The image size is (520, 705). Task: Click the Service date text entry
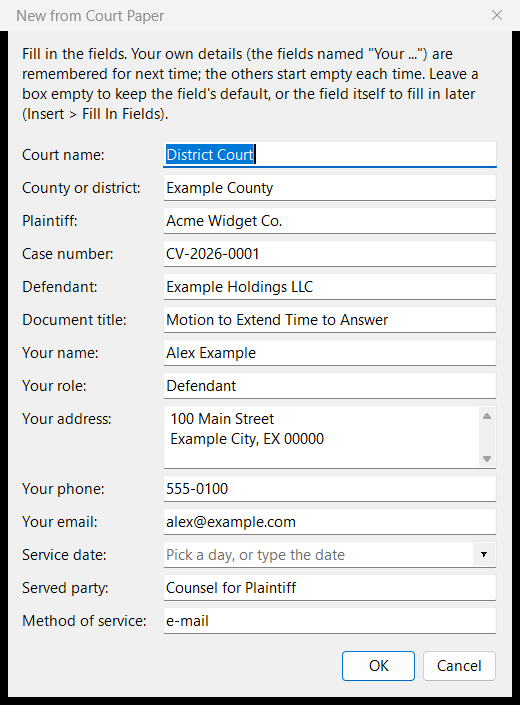click(318, 555)
